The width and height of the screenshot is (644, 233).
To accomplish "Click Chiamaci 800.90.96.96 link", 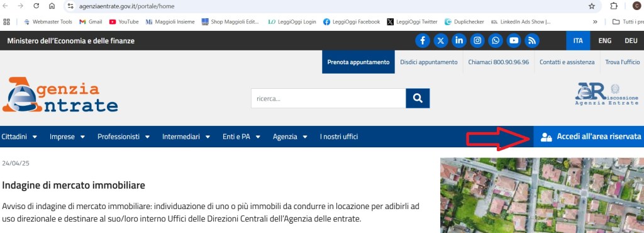I will (x=499, y=62).
